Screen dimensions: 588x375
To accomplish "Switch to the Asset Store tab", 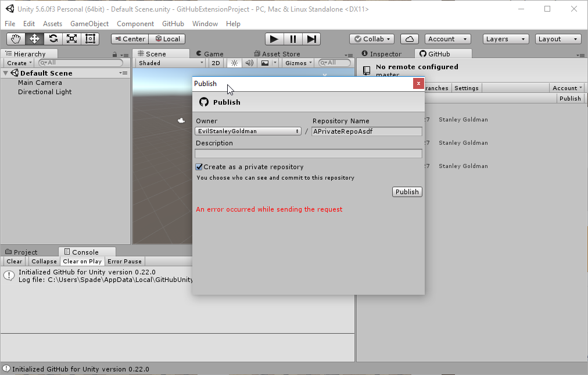I will [x=277, y=53].
